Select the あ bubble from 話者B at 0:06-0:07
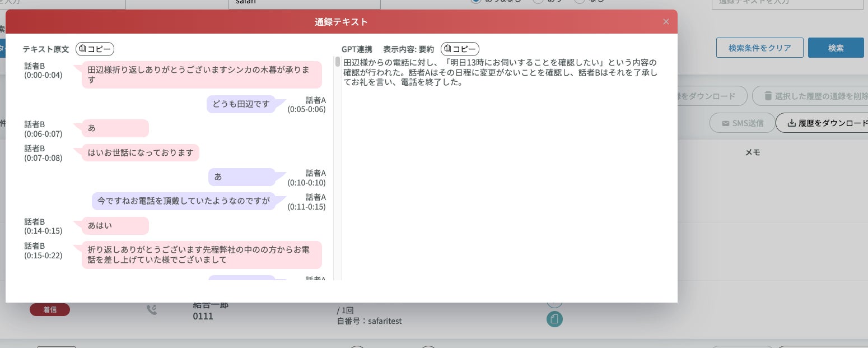This screenshot has height=348, width=868. click(x=115, y=128)
